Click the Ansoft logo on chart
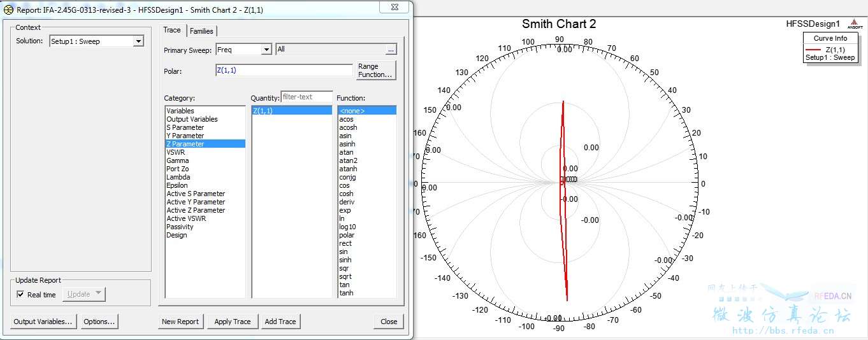 (x=854, y=24)
